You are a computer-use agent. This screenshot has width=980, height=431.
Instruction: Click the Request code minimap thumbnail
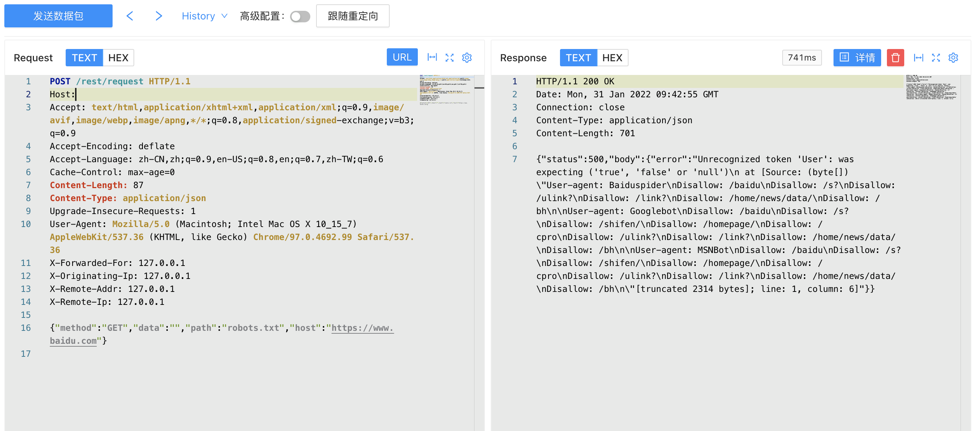[445, 90]
